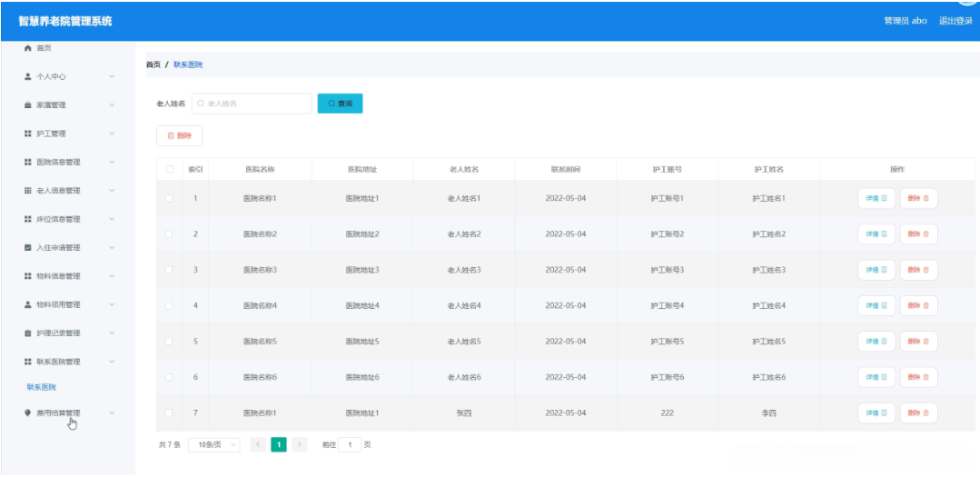This screenshot has height=477, width=980.
Task: Check the checkbox for row 2
Action: [169, 234]
